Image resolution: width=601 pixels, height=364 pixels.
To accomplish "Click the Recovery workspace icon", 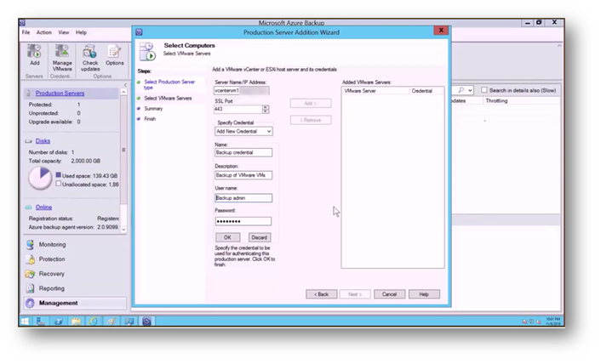I will [31, 274].
